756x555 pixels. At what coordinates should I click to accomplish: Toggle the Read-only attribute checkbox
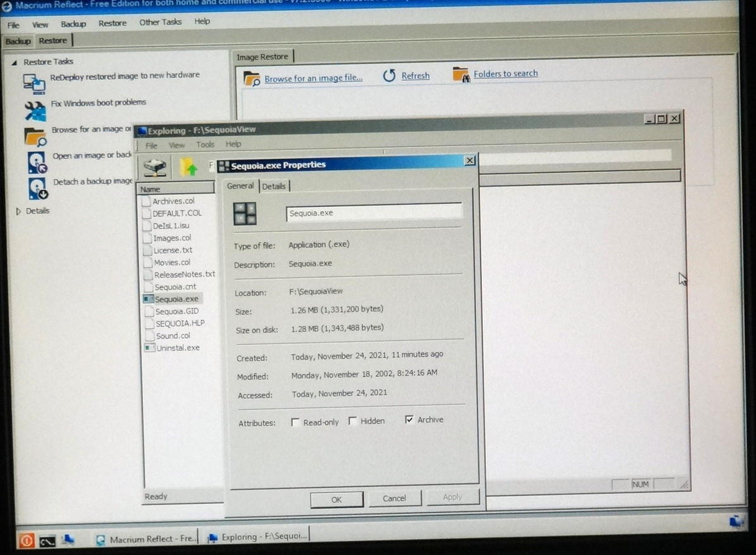(295, 422)
